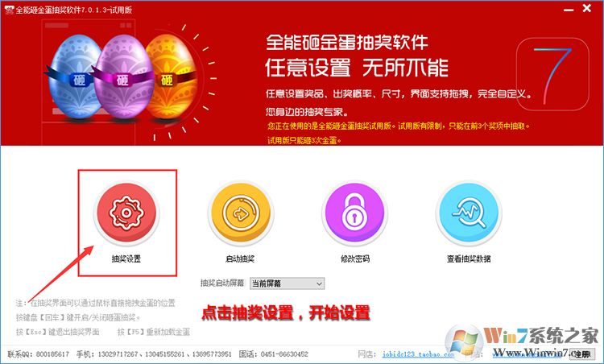Open 修改密码 via the purple padlock icon

tap(354, 213)
